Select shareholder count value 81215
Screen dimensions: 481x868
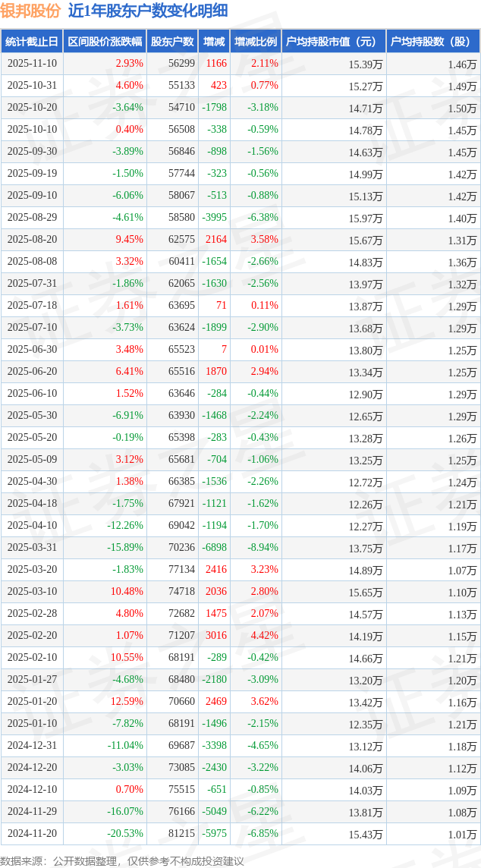181,834
